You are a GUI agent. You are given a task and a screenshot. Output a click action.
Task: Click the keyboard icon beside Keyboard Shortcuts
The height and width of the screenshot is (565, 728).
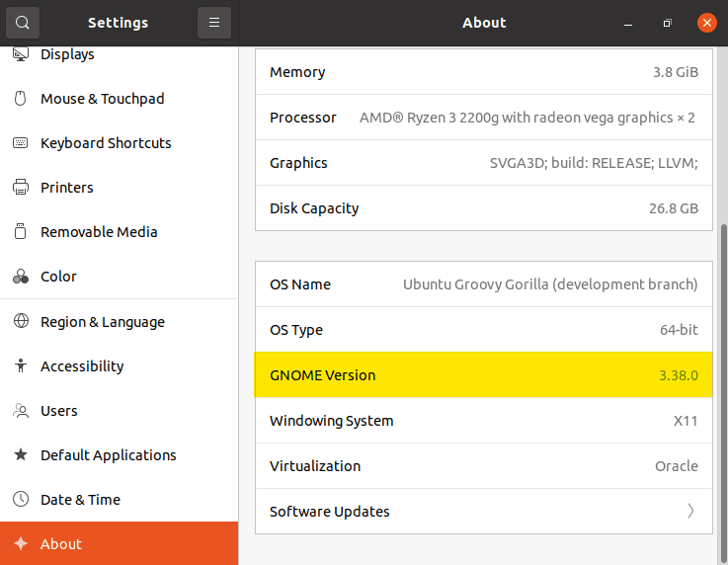(x=21, y=142)
